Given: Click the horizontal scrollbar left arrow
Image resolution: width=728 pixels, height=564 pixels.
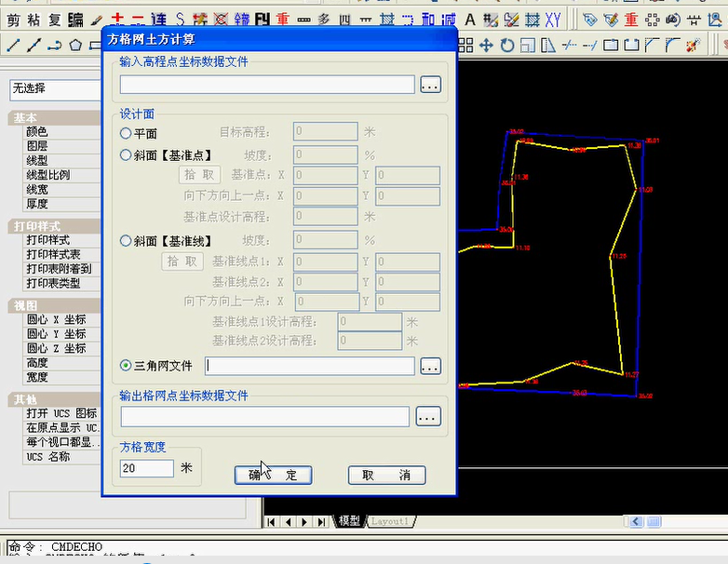Looking at the screenshot, I should 636,522.
